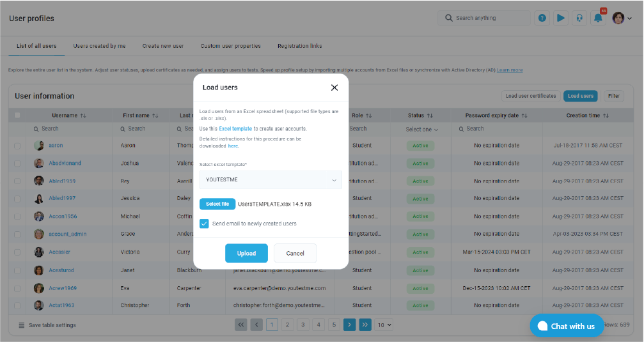Open the notifications bell icon
Image resolution: width=644 pixels, height=343 pixels.
(598, 18)
